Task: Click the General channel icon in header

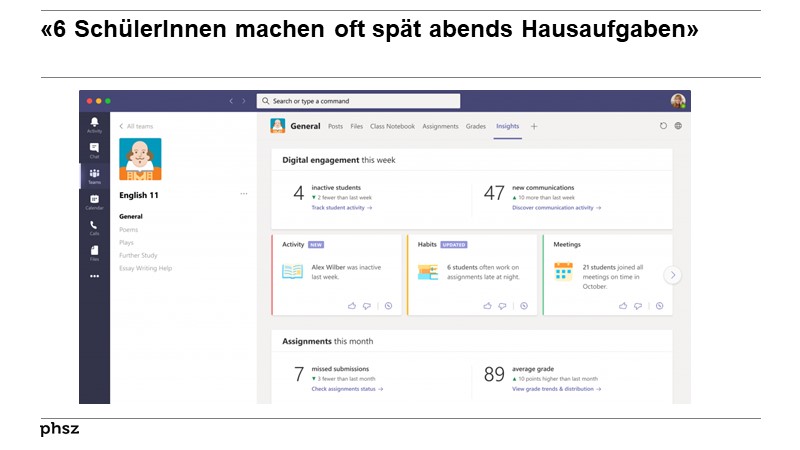Action: [278, 126]
